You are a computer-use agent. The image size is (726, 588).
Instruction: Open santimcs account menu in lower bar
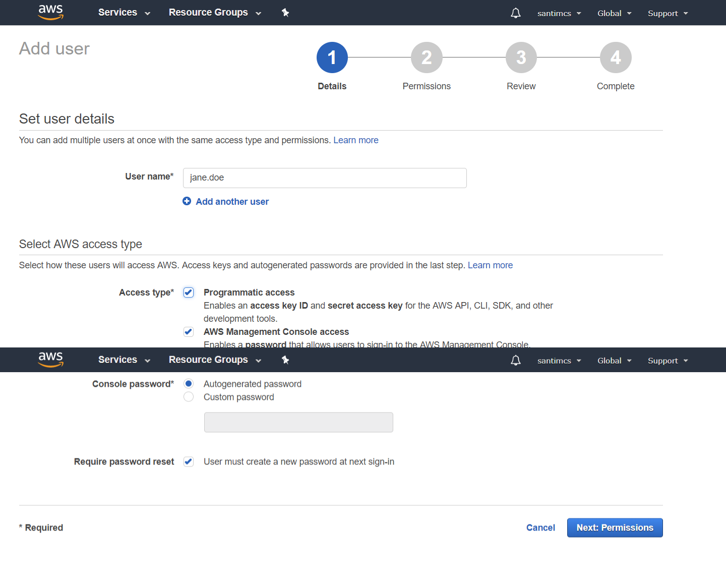click(x=559, y=361)
